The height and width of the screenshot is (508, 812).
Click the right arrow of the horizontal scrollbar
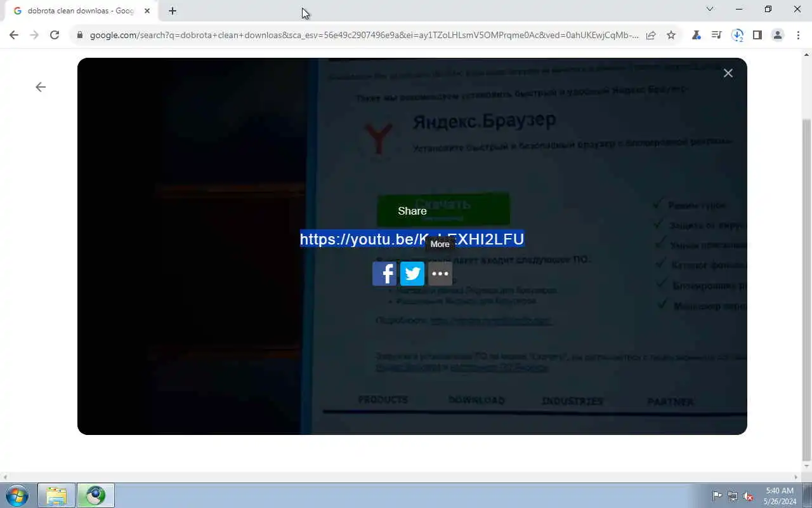pyautogui.click(x=797, y=477)
